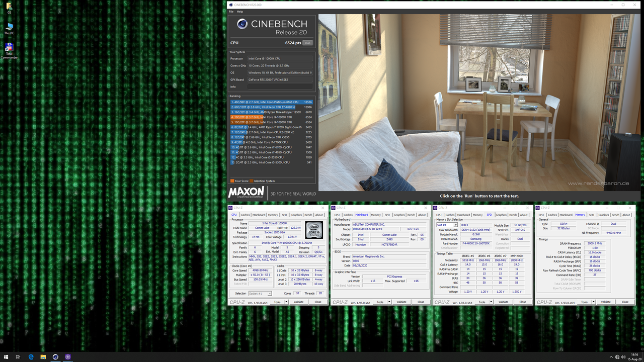
Task: Open File Explorer from the taskbar
Action: pos(43,357)
